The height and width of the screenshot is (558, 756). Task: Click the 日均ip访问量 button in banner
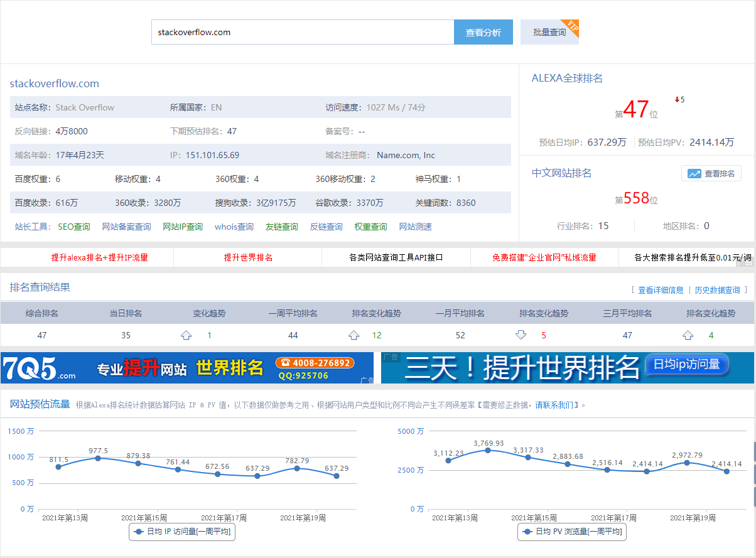(x=687, y=365)
